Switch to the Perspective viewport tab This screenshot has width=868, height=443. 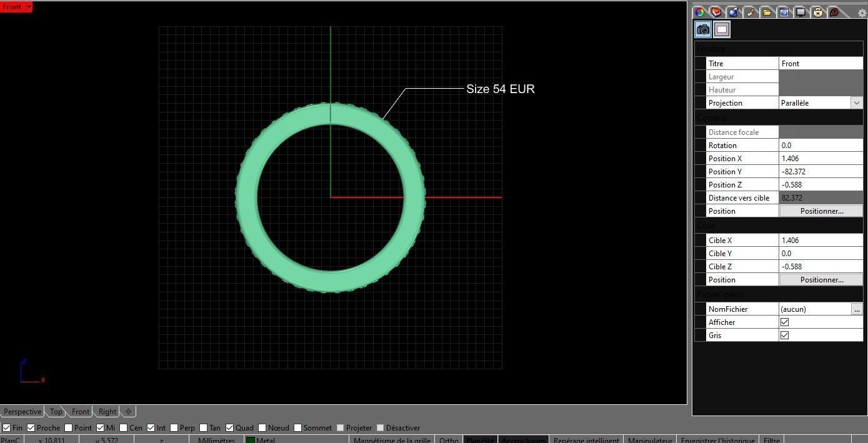click(x=22, y=412)
